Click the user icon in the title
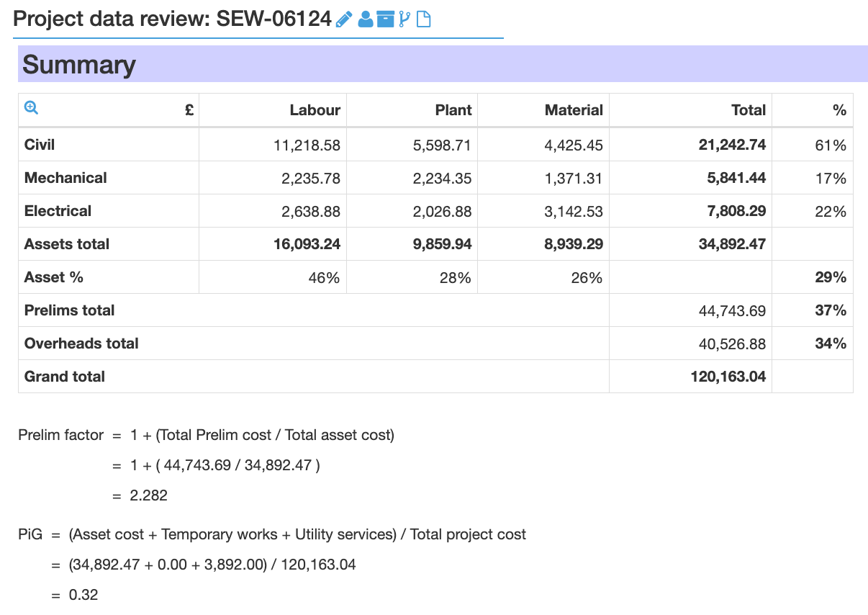Screen dimensions: 868x615 click(366, 19)
